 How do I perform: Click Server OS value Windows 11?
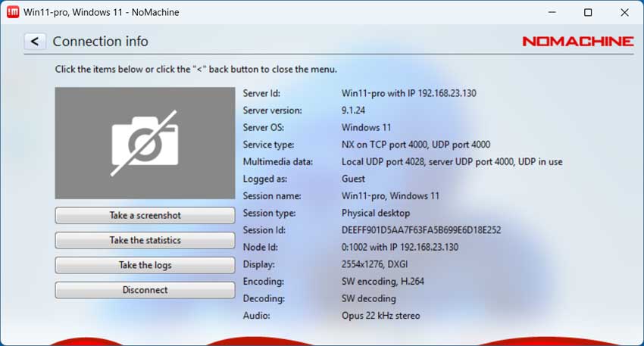point(366,128)
